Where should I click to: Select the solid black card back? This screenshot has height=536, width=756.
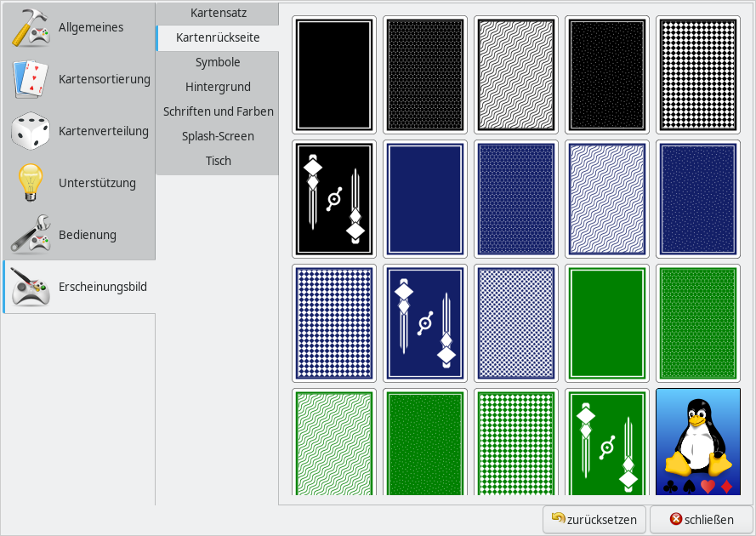pos(333,75)
